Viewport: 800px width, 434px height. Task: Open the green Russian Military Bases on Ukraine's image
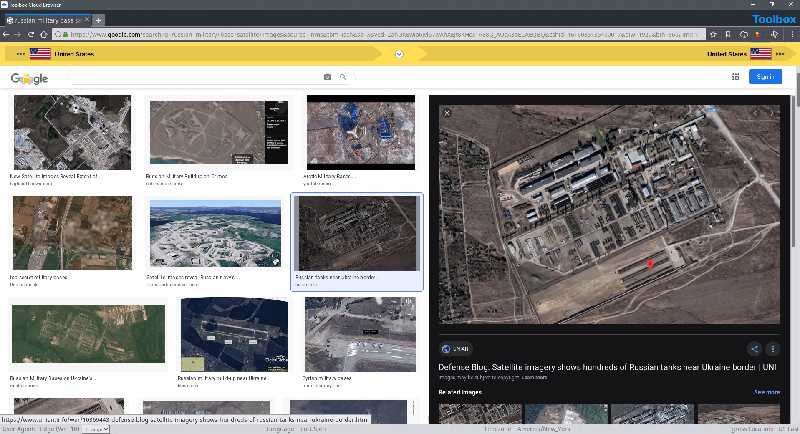tap(88, 334)
